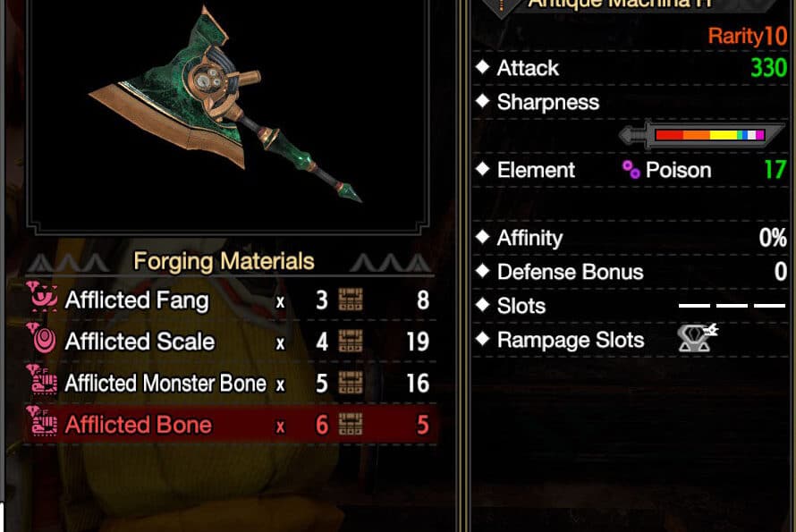The height and width of the screenshot is (532, 796).
Task: Click the Afflicted Bone material icon
Action: [43, 421]
